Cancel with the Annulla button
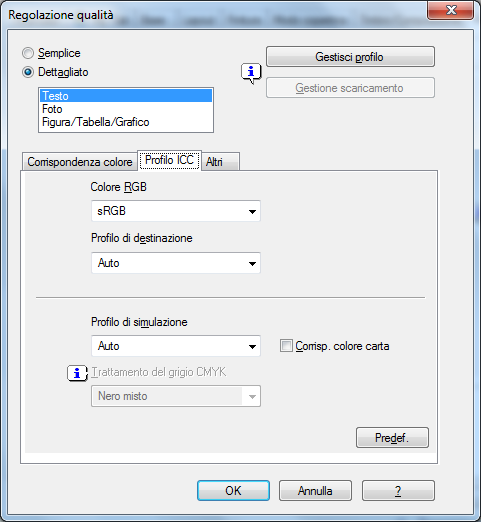 [315, 491]
